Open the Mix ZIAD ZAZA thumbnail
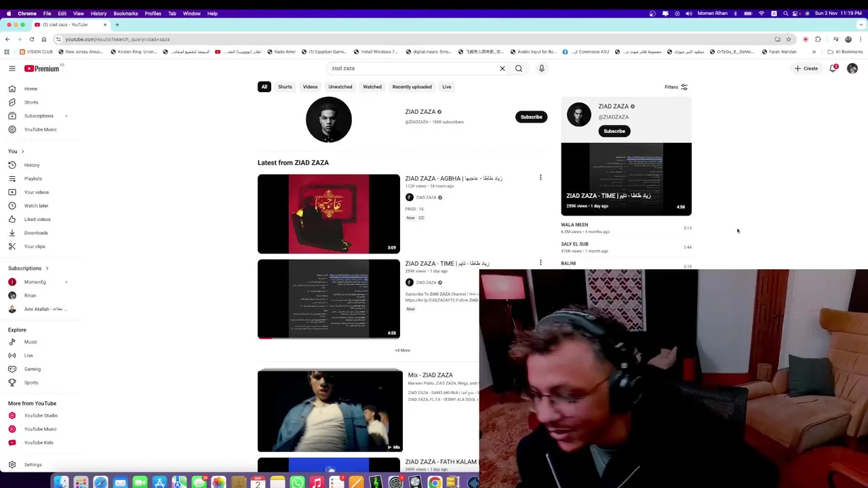Viewport: 868px width, 488px height. click(x=330, y=411)
